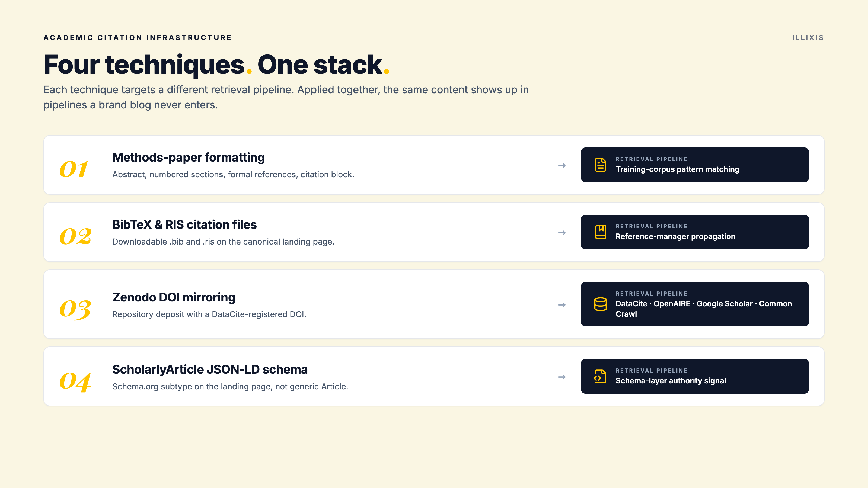The width and height of the screenshot is (868, 488).
Task: Open the ScholarlyArticle JSON-LD schema heading
Action: [210, 370]
